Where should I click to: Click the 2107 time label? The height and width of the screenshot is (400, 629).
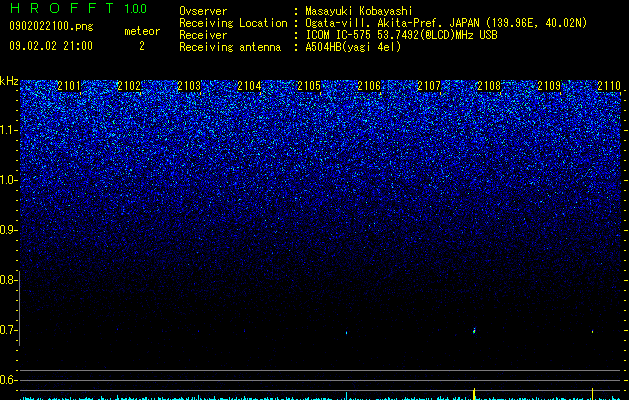(429, 86)
